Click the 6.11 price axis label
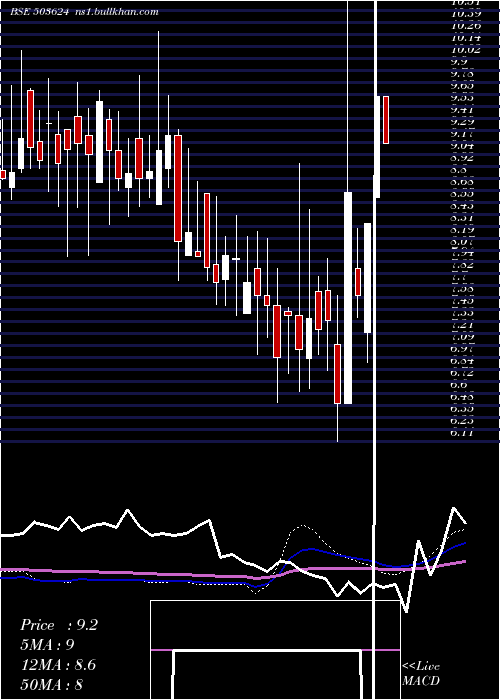The width and height of the screenshot is (500, 700). tap(462, 433)
